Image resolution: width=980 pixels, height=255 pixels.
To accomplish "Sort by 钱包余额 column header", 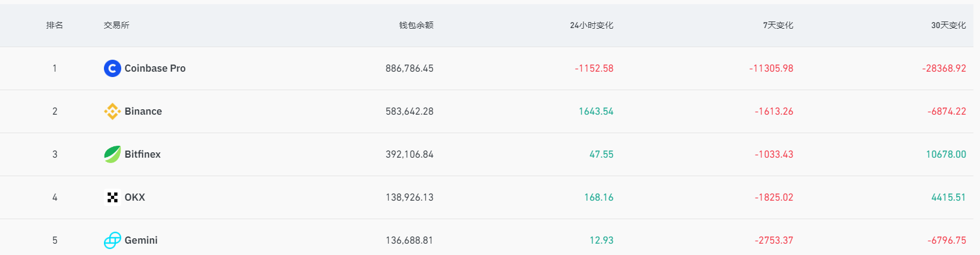I will point(416,26).
